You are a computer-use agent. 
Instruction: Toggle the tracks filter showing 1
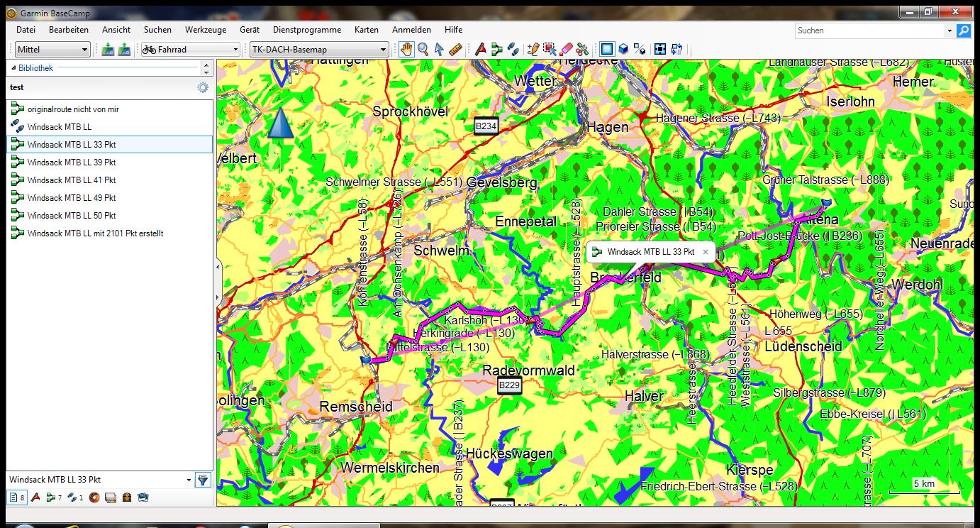[76, 497]
